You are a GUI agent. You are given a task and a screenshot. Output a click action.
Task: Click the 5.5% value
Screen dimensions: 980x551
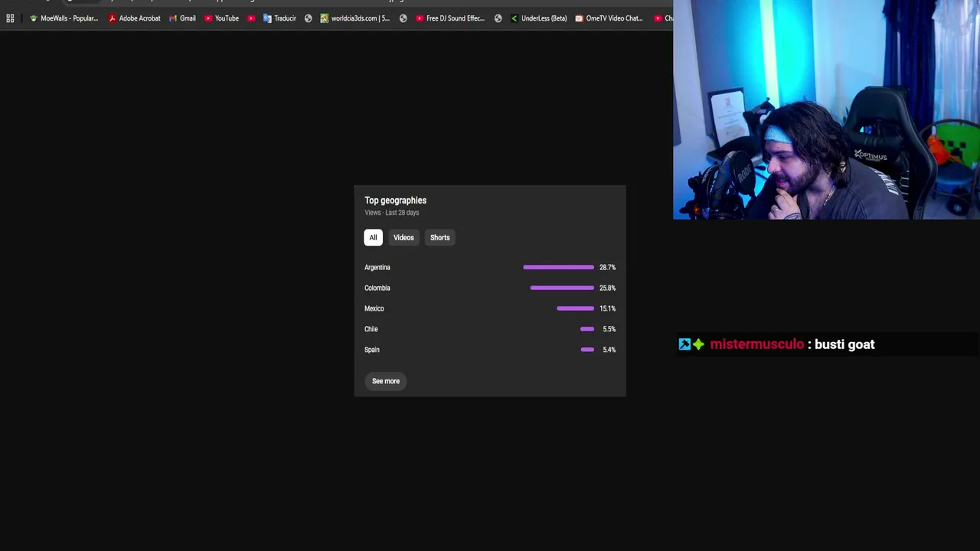click(x=609, y=329)
